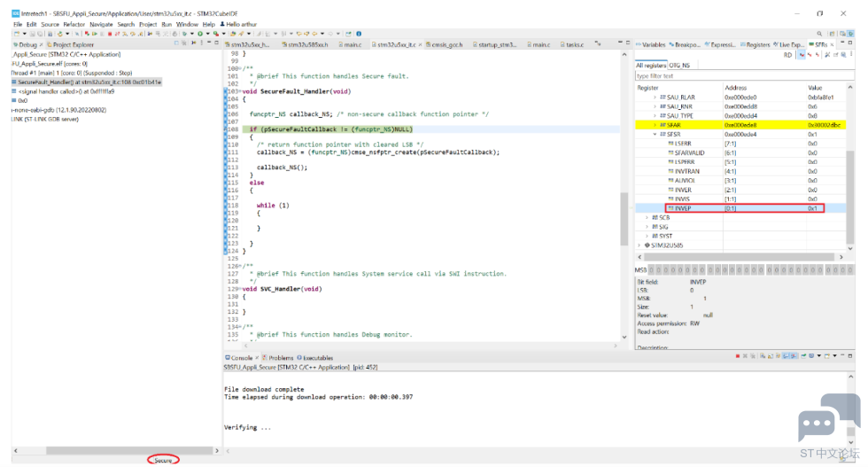868x467 pixels.
Task: Expand the SAU_RLAR register
Action: pyautogui.click(x=655, y=97)
